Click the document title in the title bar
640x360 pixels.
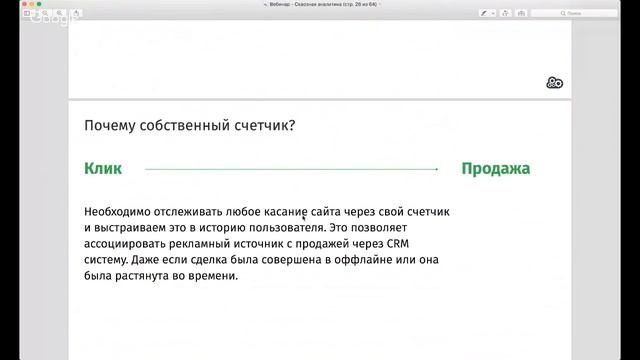click(x=323, y=4)
